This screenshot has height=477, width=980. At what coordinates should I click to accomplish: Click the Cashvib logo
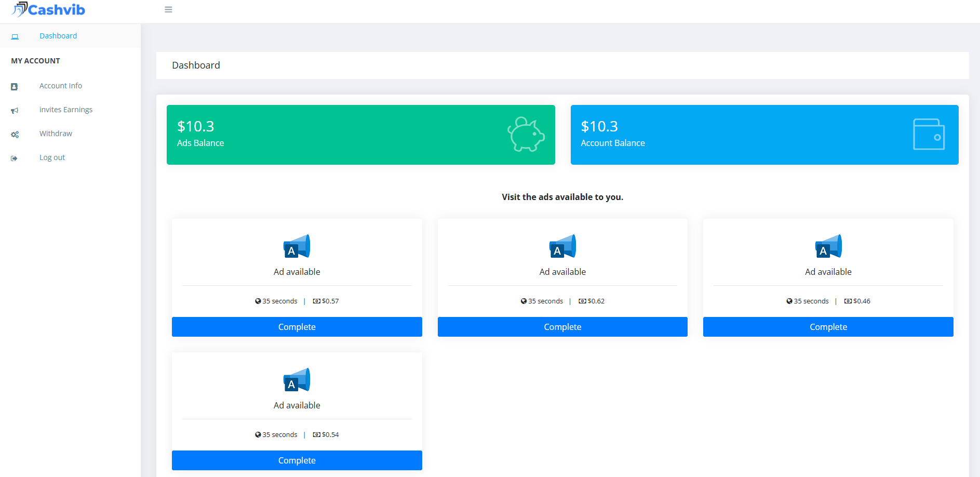pos(48,10)
